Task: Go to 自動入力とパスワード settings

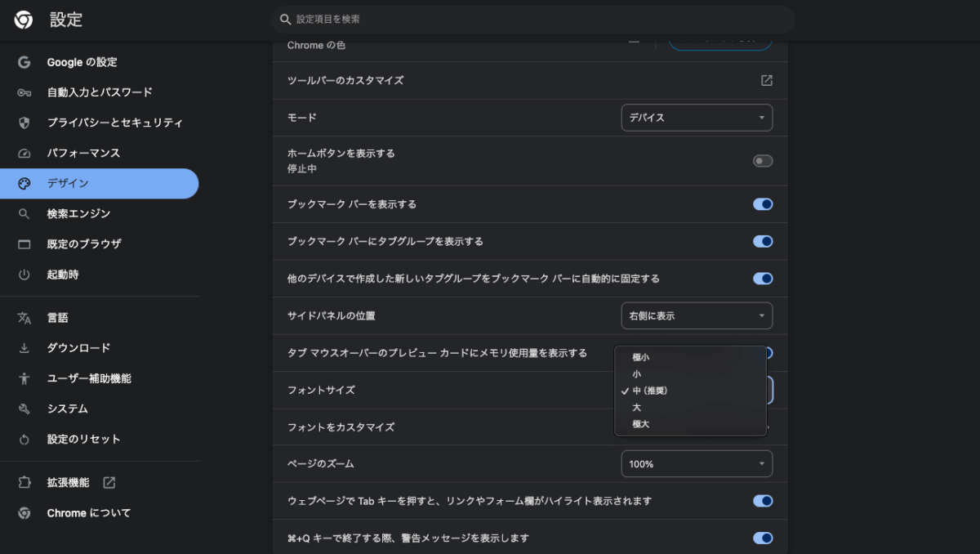Action: pos(99,92)
